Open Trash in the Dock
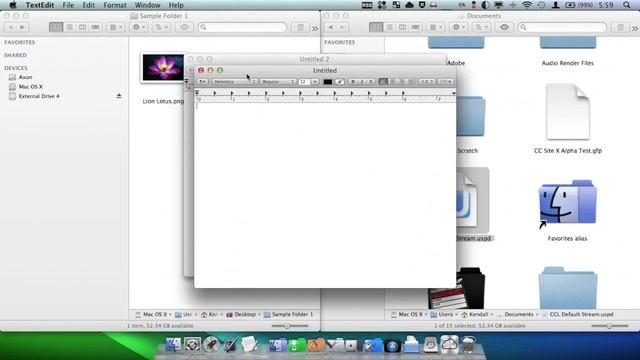Image resolution: width=640 pixels, height=360 pixels. point(469,344)
